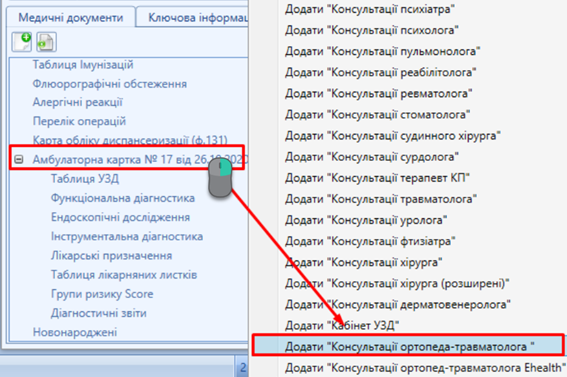Screen dimensions: 567x377
Task: Choose Додати "Консультації дерматовенеролога"
Action: click(x=398, y=304)
